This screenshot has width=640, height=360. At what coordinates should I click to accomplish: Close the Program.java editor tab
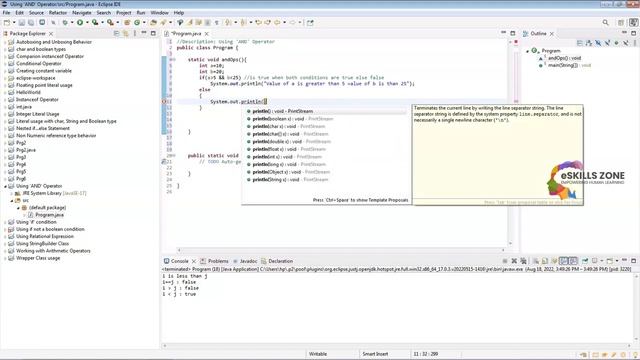[207, 33]
